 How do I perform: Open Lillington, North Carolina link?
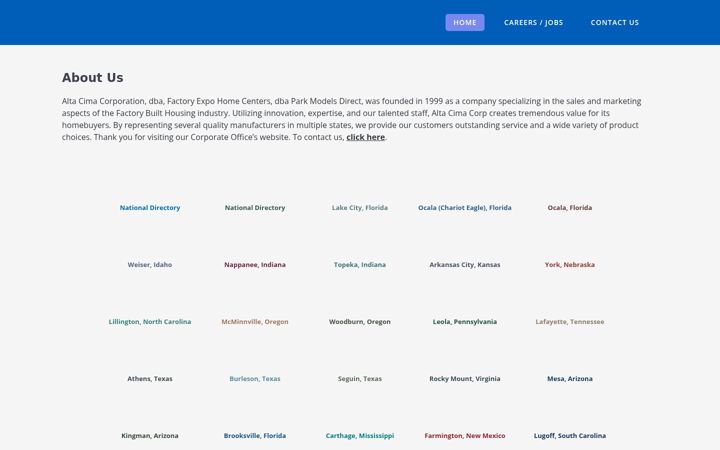coord(150,321)
